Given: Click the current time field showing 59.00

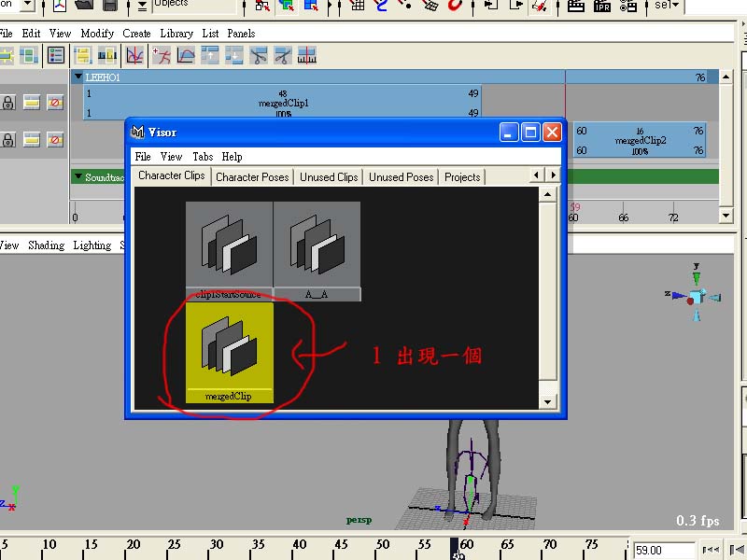Looking at the screenshot, I should point(664,551).
